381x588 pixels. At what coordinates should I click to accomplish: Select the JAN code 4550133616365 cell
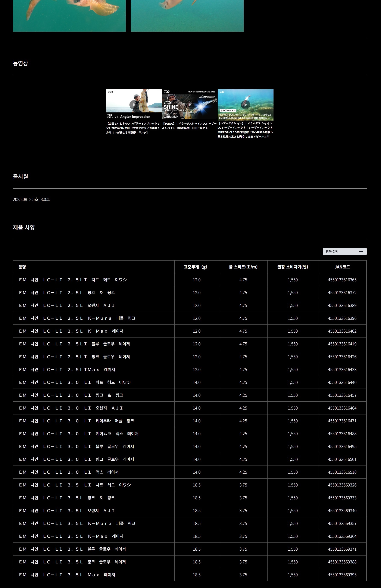[x=342, y=280]
